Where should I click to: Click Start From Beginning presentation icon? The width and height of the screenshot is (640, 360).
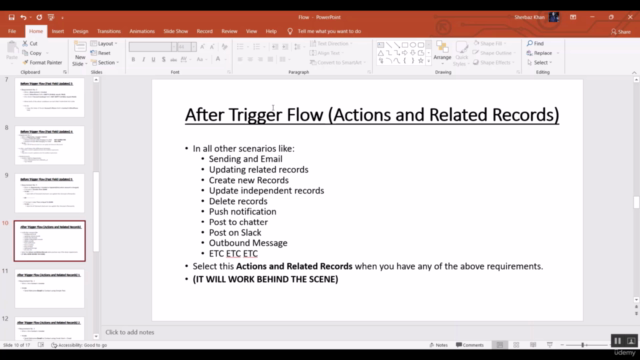51,17
